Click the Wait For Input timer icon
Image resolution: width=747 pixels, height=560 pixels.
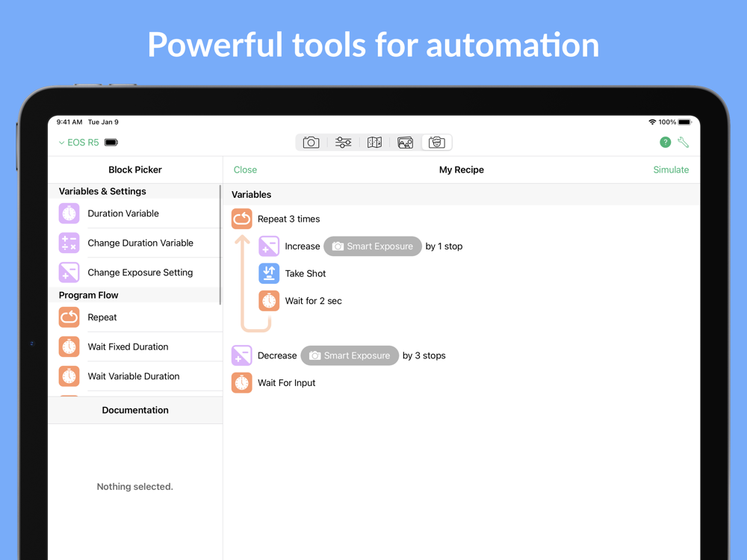point(242,383)
